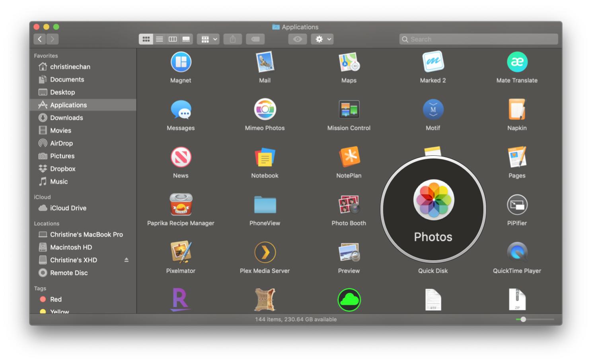Image resolution: width=592 pixels, height=364 pixels.
Task: Select the RTF document icon
Action: (x=433, y=300)
